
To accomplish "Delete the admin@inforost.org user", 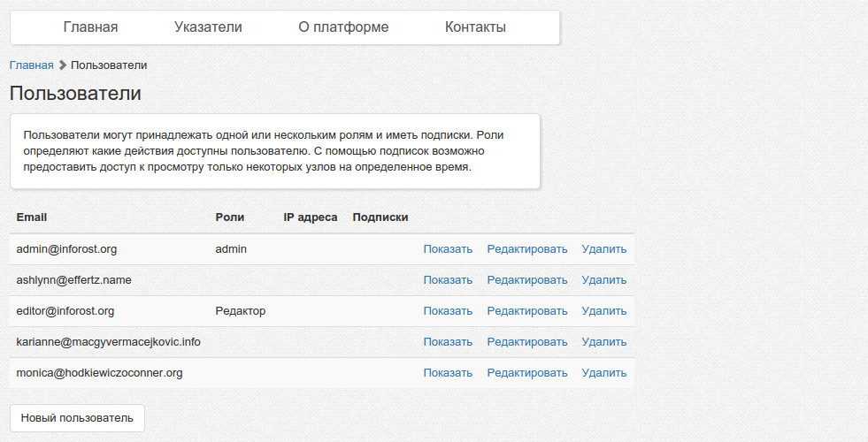I will [x=603, y=249].
